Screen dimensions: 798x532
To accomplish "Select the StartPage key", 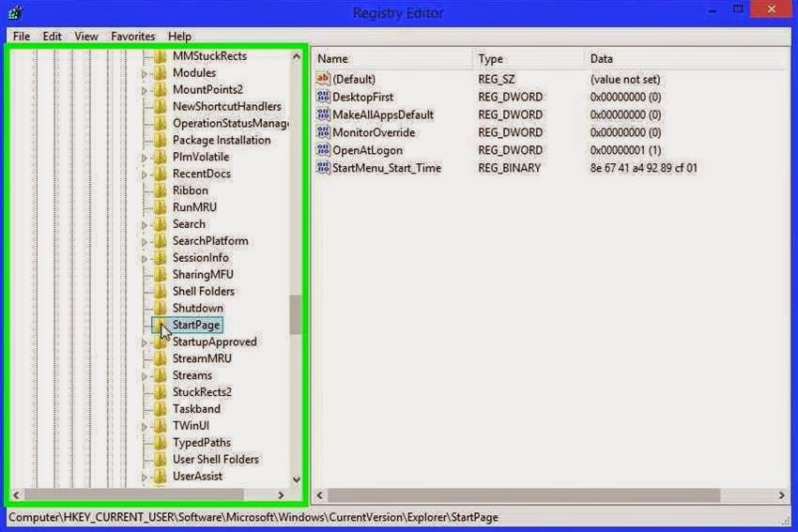I will click(196, 325).
